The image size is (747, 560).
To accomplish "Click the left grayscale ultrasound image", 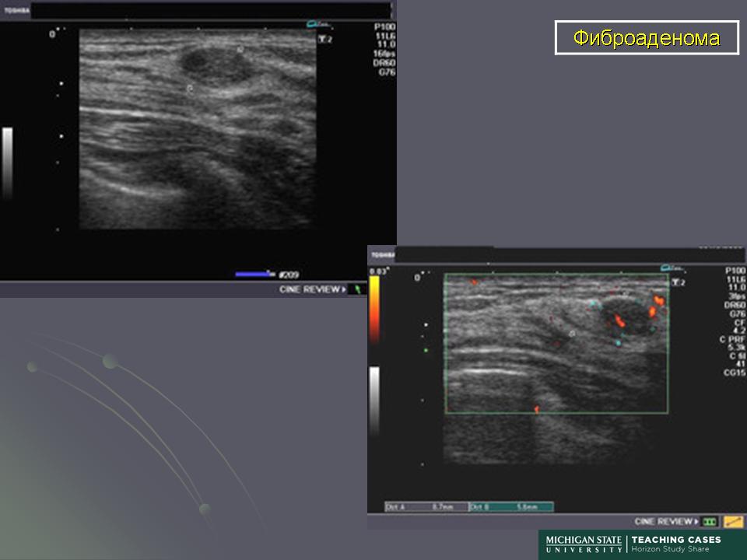I will click(197, 129).
